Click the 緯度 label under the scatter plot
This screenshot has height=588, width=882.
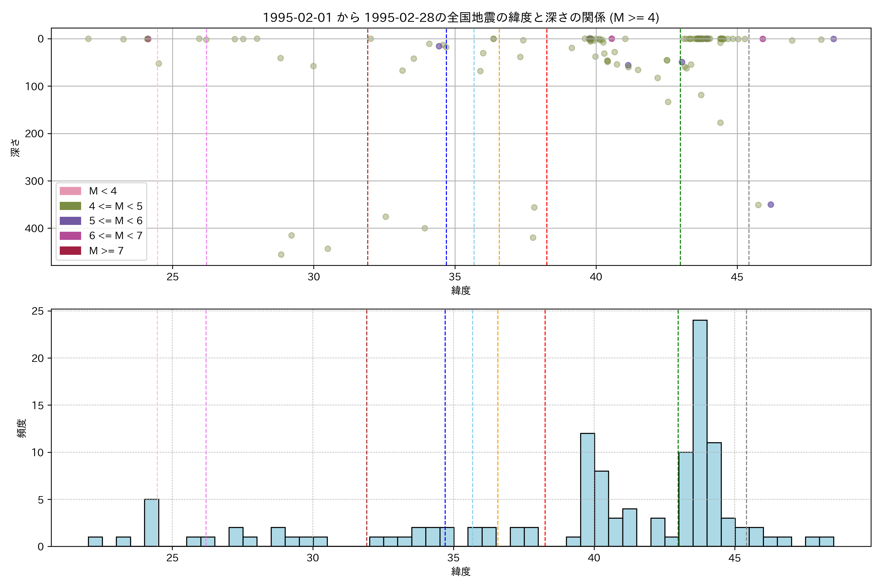point(461,290)
